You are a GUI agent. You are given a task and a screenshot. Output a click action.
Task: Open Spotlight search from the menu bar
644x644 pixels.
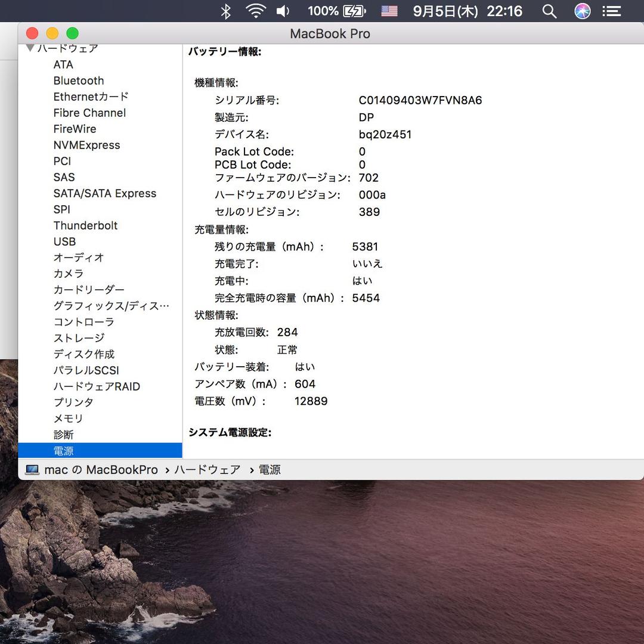tap(549, 11)
